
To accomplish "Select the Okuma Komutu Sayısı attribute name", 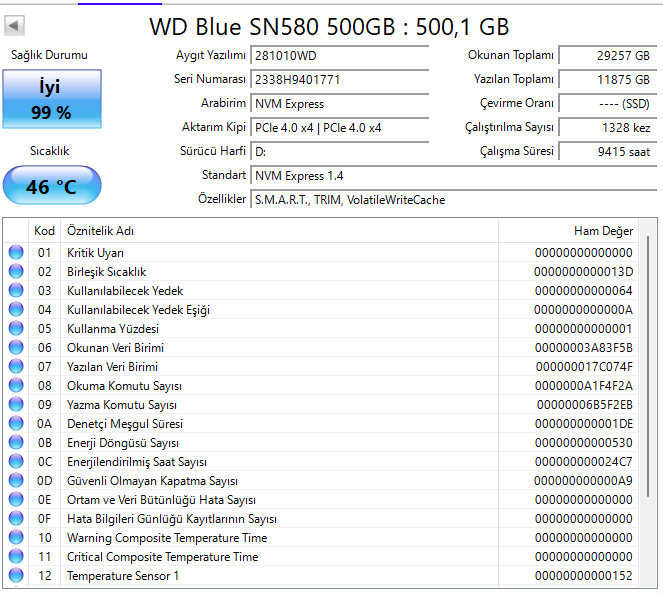I will (x=124, y=386).
